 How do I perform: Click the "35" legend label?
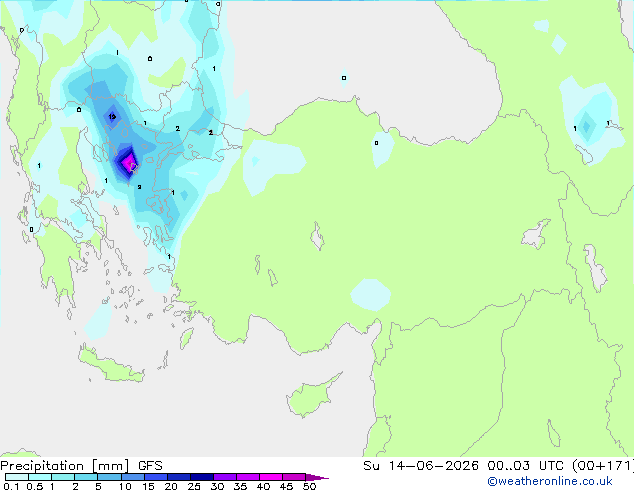pos(240,486)
